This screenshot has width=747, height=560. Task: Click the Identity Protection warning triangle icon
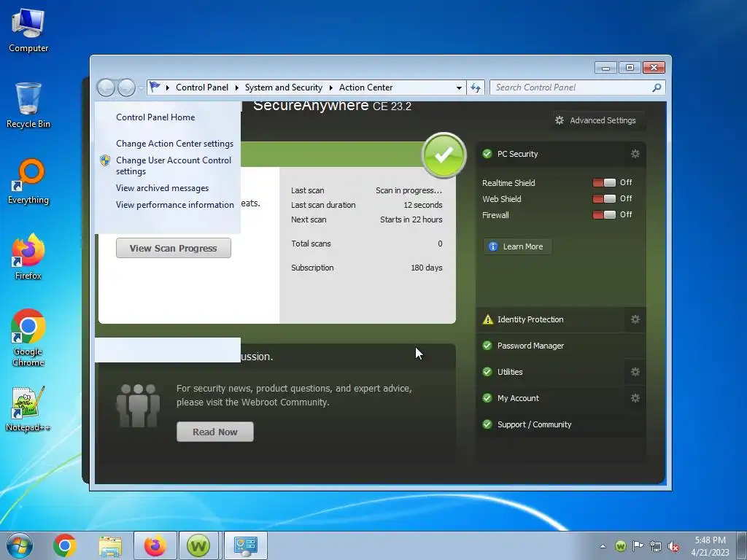(488, 319)
